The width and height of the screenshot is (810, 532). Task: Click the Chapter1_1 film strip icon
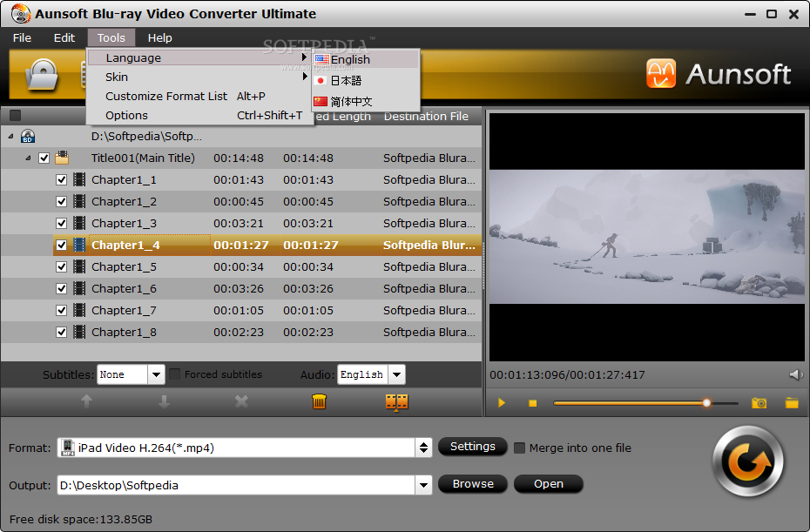pos(79,179)
